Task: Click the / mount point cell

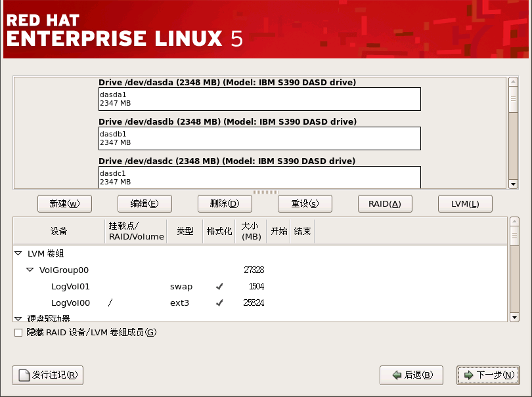Action: (x=110, y=303)
